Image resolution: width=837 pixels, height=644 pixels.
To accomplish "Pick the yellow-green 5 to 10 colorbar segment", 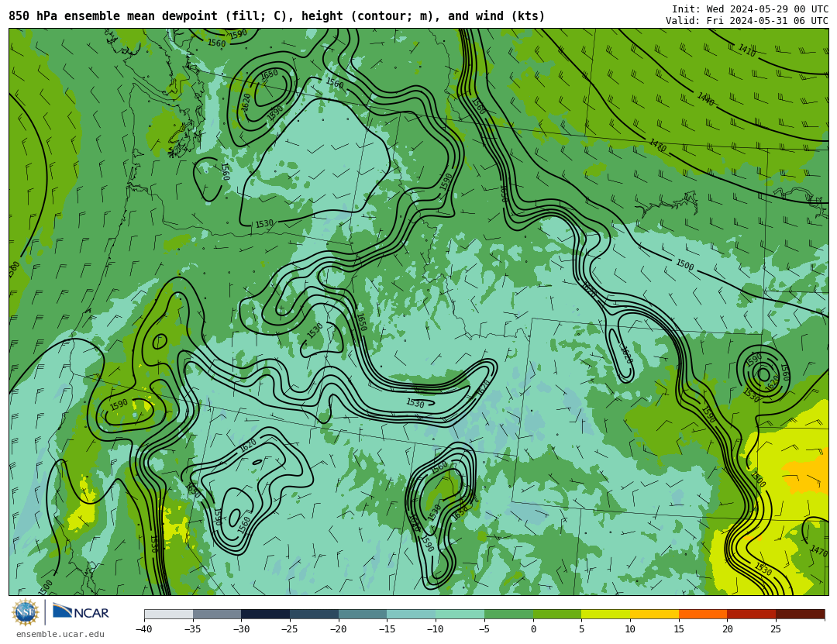I will [x=606, y=615].
